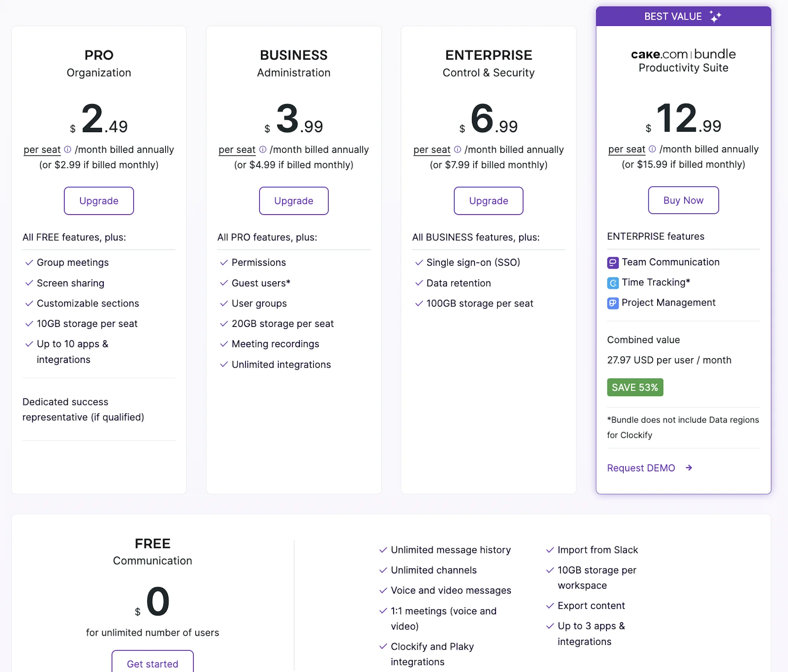This screenshot has width=788, height=672.
Task: Click the cake.com bundle logo
Action: pos(682,54)
